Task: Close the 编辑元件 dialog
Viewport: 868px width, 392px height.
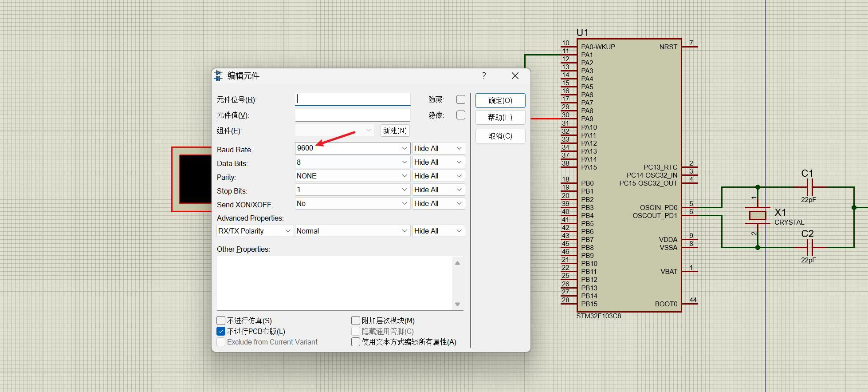Action: click(x=515, y=76)
